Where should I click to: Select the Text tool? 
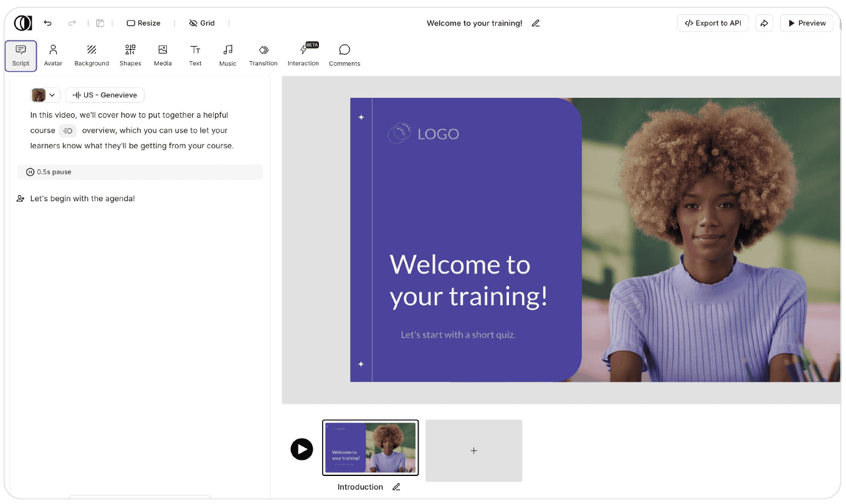[195, 55]
